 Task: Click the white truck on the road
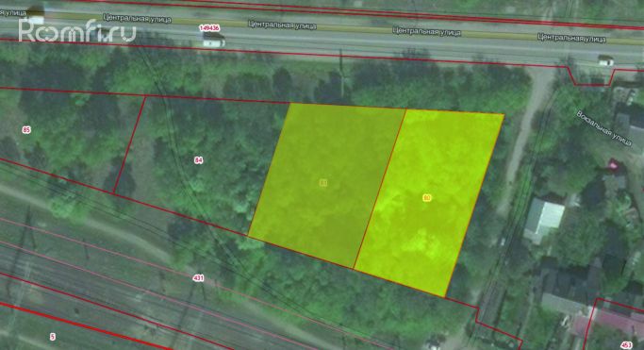(214, 40)
